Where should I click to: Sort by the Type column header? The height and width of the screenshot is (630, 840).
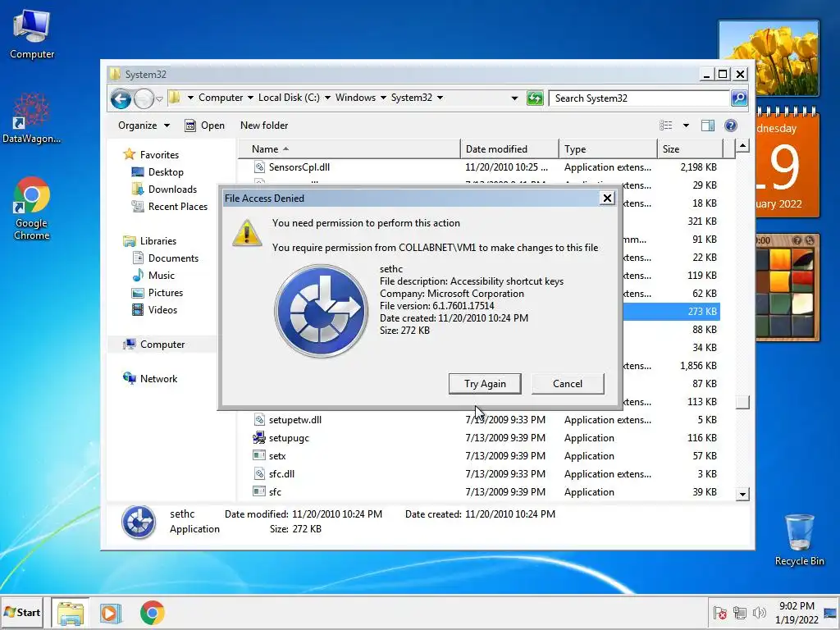point(608,149)
